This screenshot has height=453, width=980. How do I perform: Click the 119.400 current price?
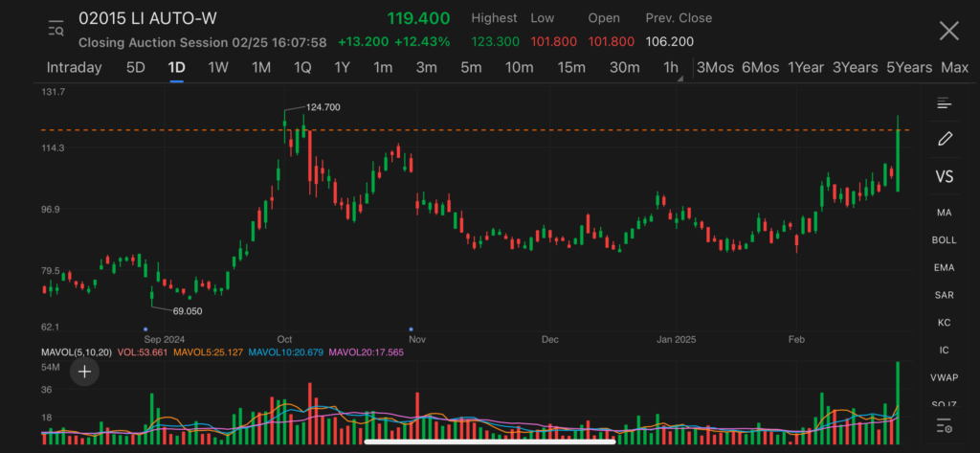coord(417,18)
